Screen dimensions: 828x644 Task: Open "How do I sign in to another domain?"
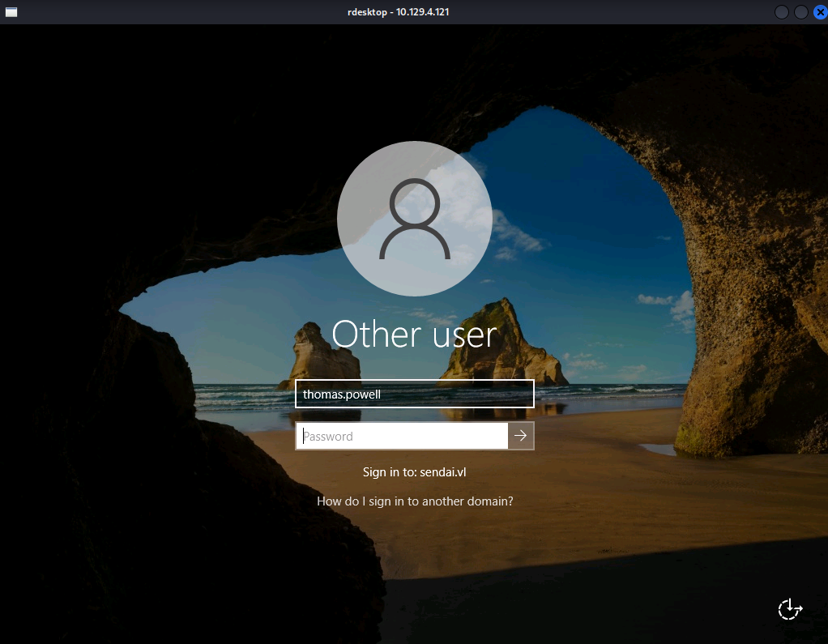click(414, 501)
